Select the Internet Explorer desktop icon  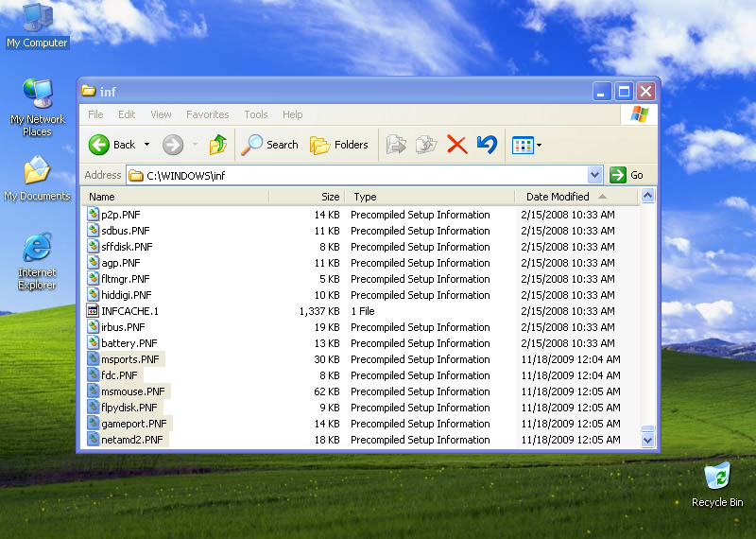pyautogui.click(x=37, y=262)
